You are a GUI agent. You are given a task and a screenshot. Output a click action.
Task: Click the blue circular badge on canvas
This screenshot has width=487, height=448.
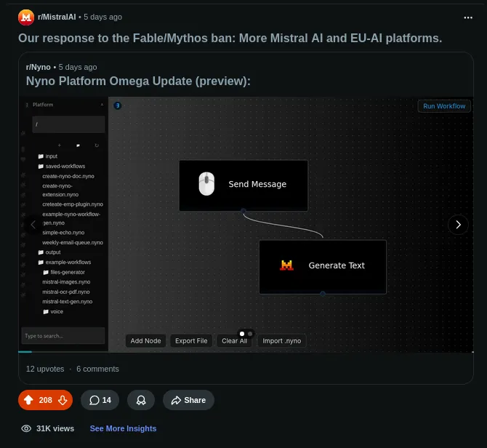[x=118, y=105]
